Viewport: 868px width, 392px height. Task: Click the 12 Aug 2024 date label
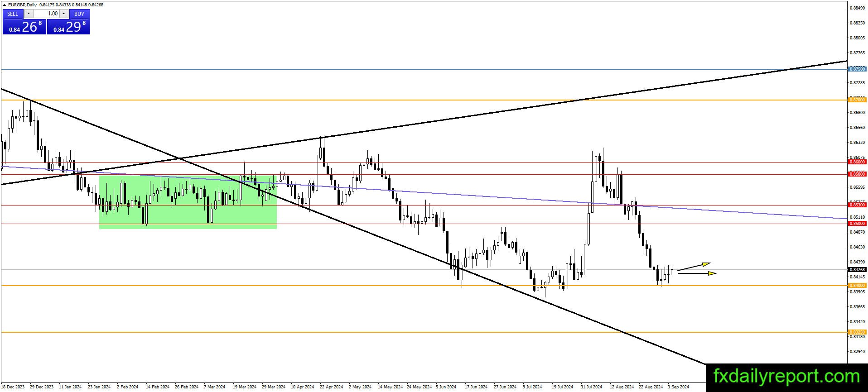[x=622, y=387]
